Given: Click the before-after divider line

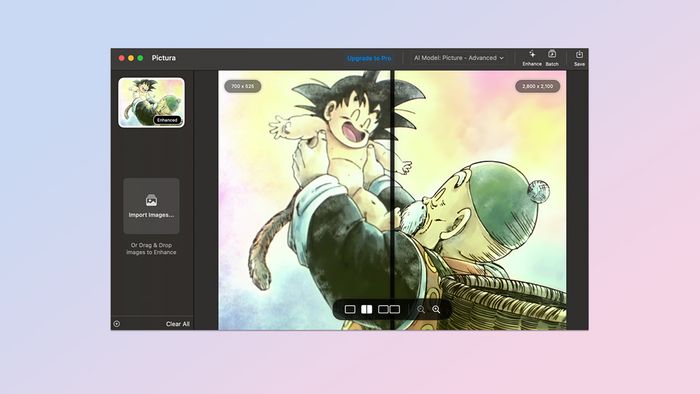Looking at the screenshot, I should (392, 200).
